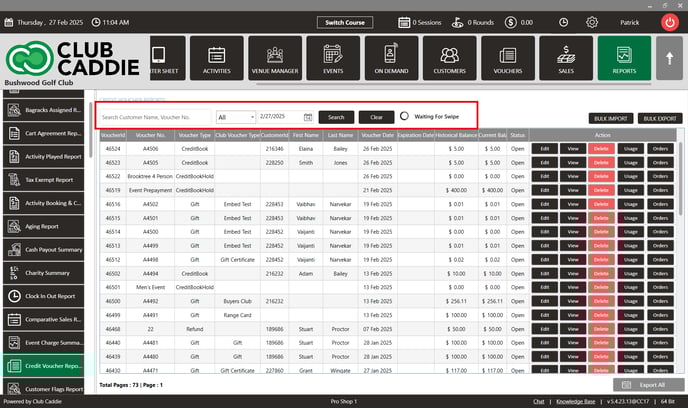
Task: Sort by Voucher No. column header
Action: pos(150,135)
